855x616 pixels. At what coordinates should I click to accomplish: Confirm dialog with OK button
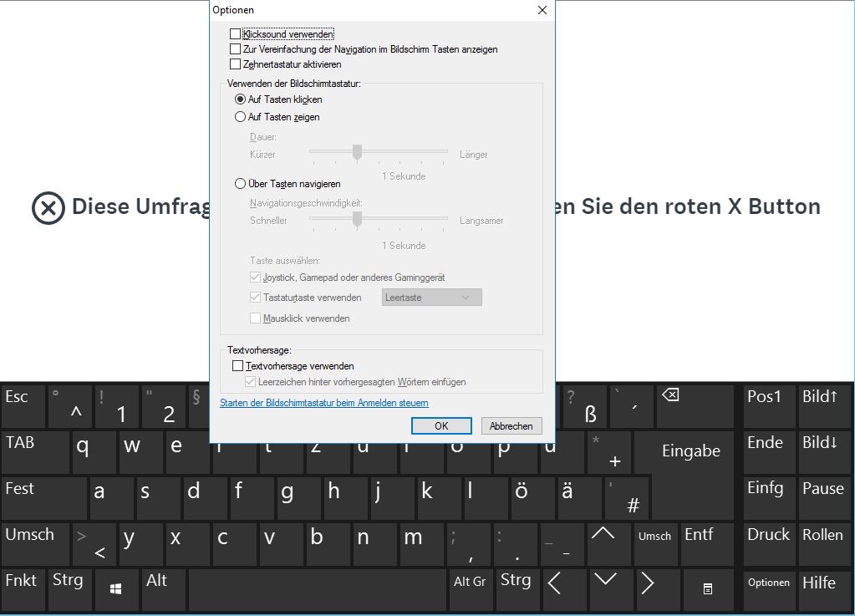click(x=441, y=425)
